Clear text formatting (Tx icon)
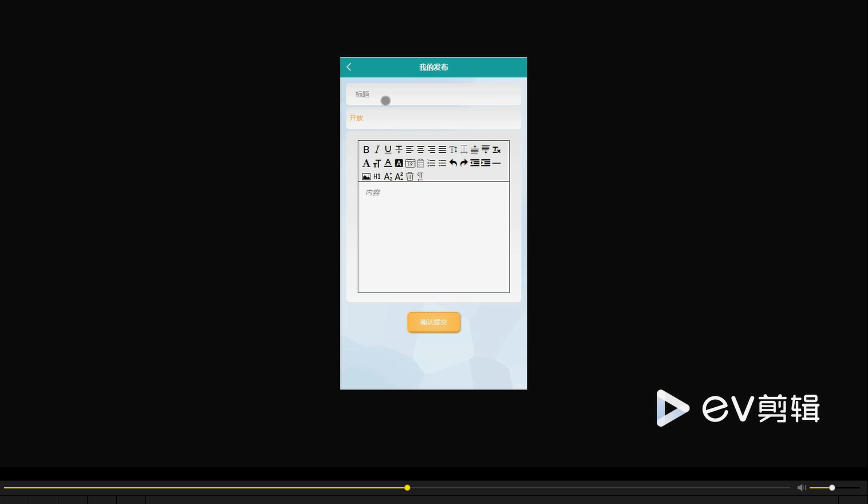868x504 pixels. tap(497, 149)
